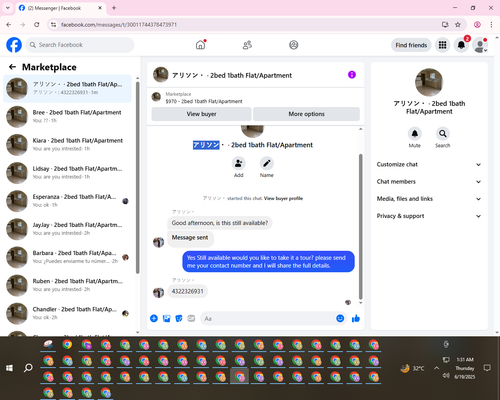The height and width of the screenshot is (400, 500).
Task: Click the listing thumbnail beside $970 Marketplace
Action: (156, 97)
